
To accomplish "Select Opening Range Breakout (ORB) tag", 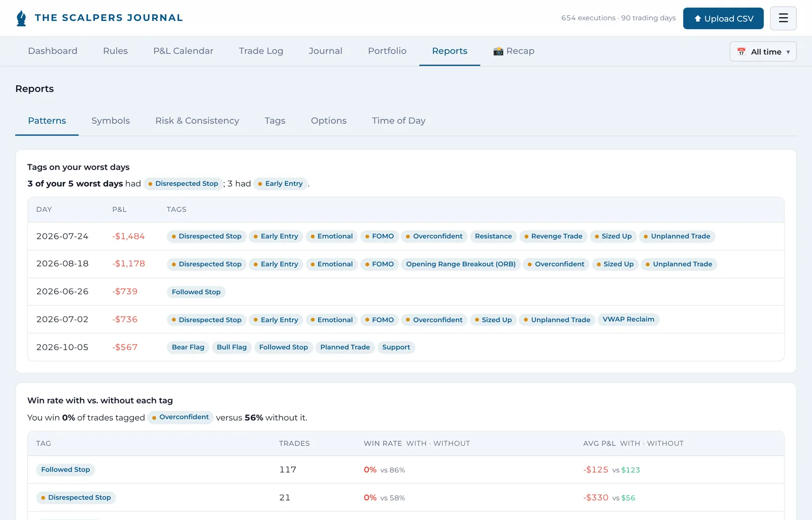I will coord(461,264).
